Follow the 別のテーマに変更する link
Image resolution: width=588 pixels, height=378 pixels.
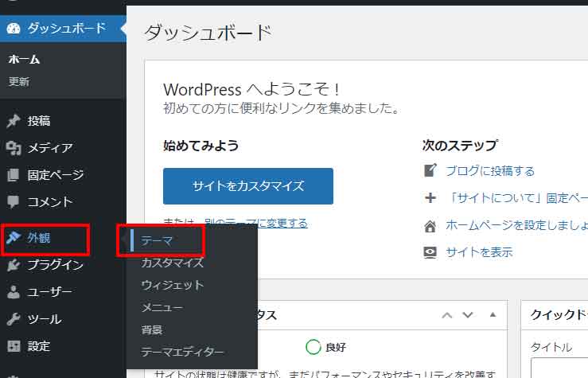pos(256,223)
